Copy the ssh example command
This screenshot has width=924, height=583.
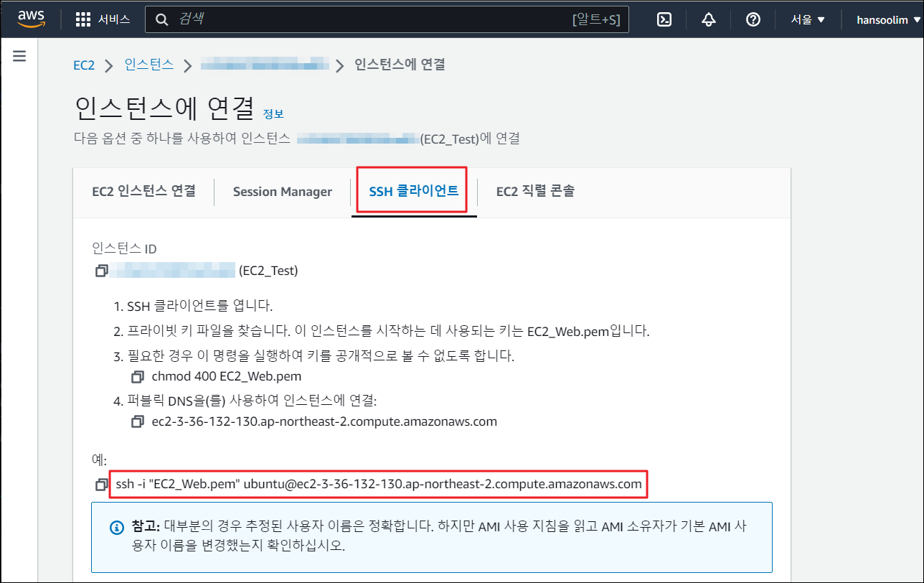[x=102, y=485]
